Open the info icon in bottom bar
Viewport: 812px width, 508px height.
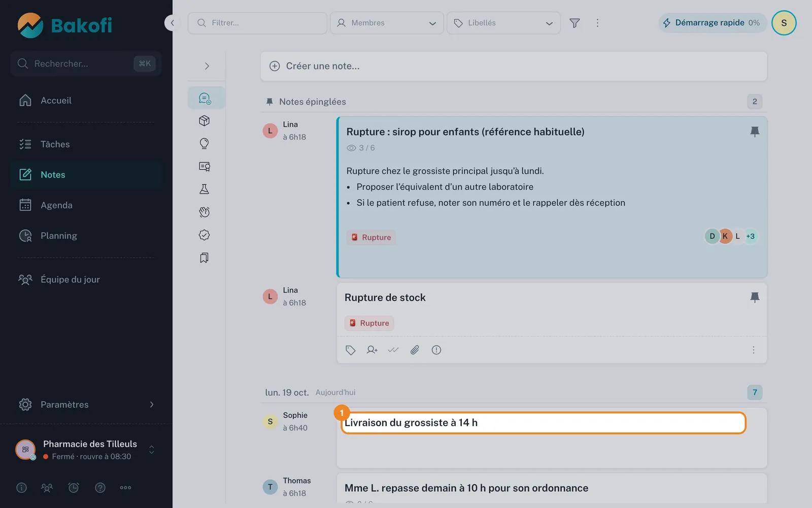point(21,488)
